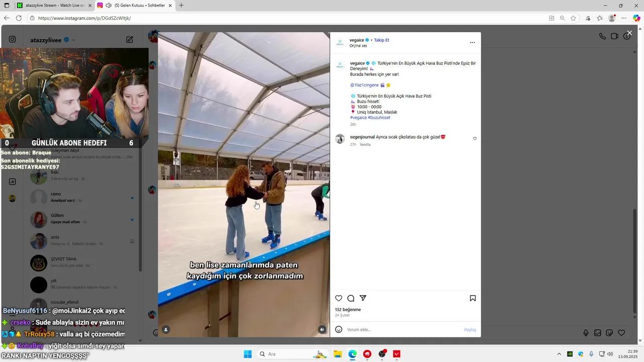Open the volume control in the tray

pos(610,354)
